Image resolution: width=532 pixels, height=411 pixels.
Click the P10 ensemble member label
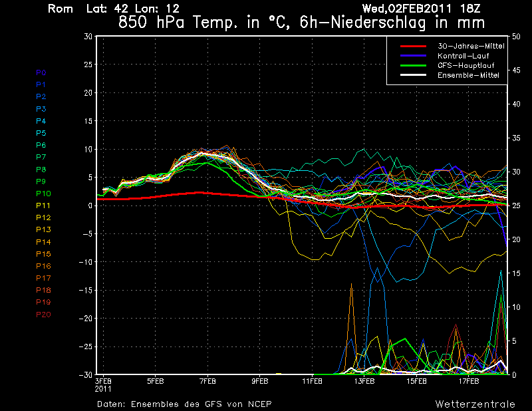(43, 194)
